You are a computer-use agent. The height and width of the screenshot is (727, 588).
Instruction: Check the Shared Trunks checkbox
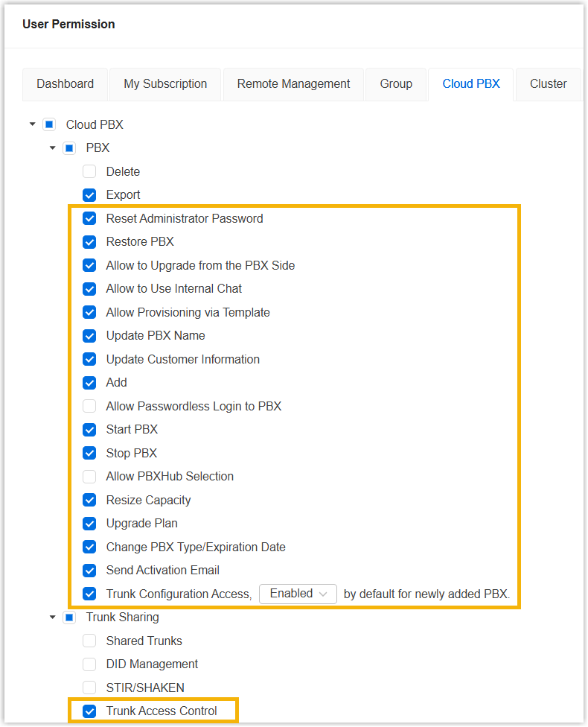tap(89, 641)
